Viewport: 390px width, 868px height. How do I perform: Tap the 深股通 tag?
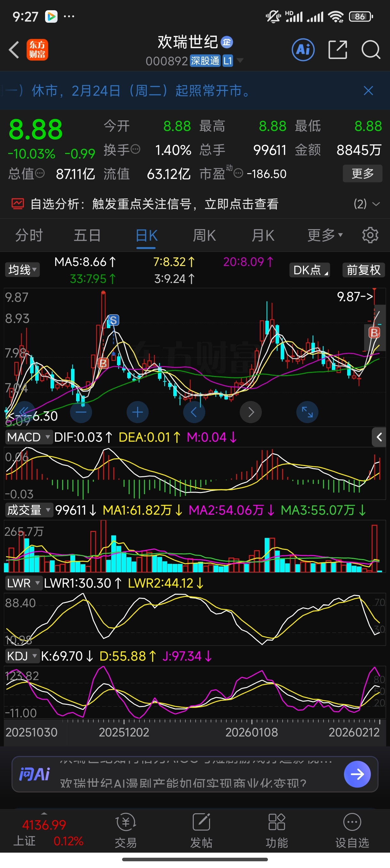tap(205, 61)
